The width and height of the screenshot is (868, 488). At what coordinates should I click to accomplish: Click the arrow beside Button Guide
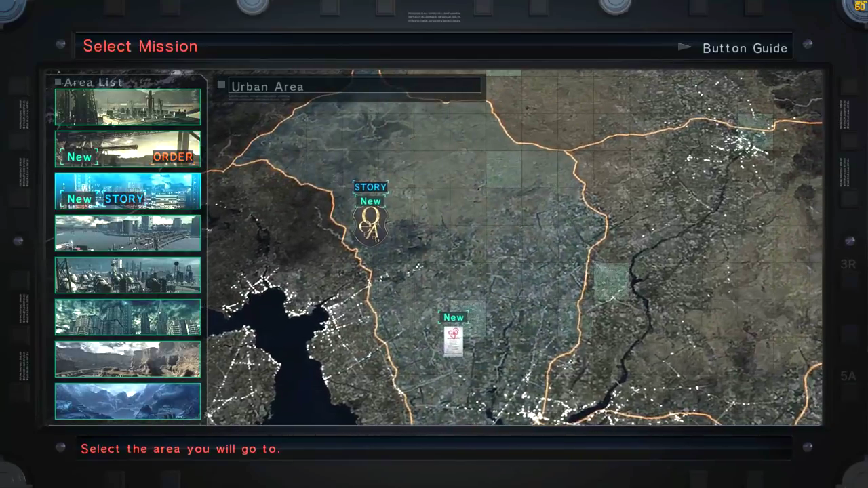coord(685,47)
